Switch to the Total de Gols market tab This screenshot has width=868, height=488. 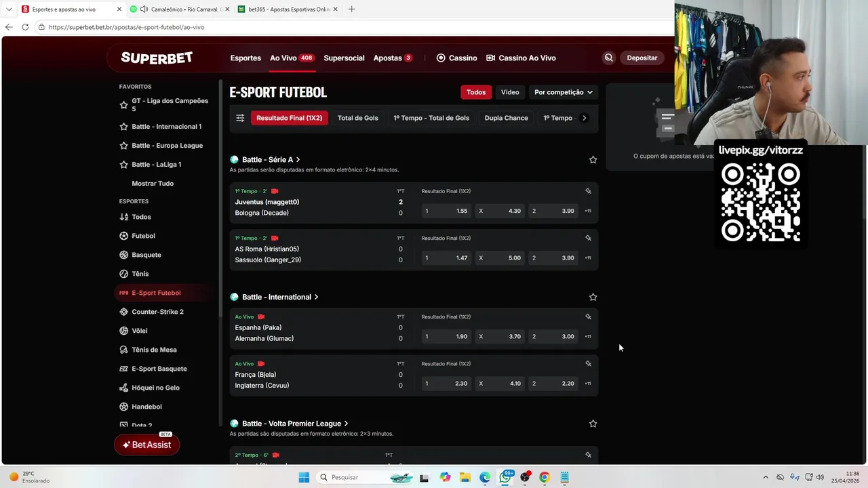(358, 118)
